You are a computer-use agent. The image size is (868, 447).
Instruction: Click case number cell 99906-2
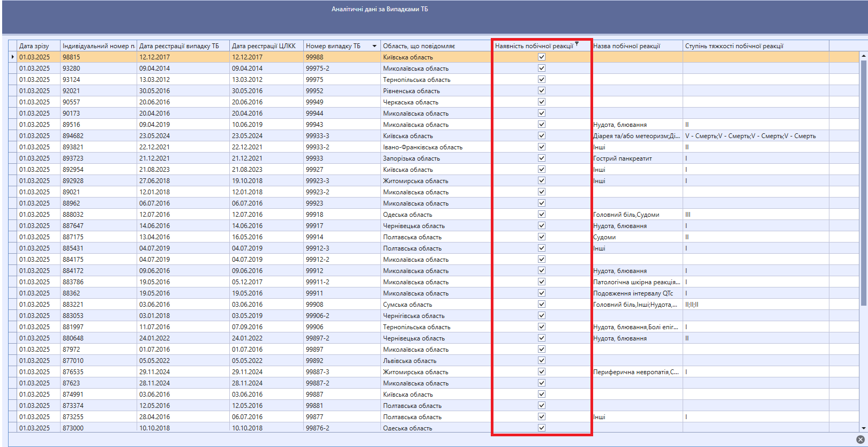point(342,316)
